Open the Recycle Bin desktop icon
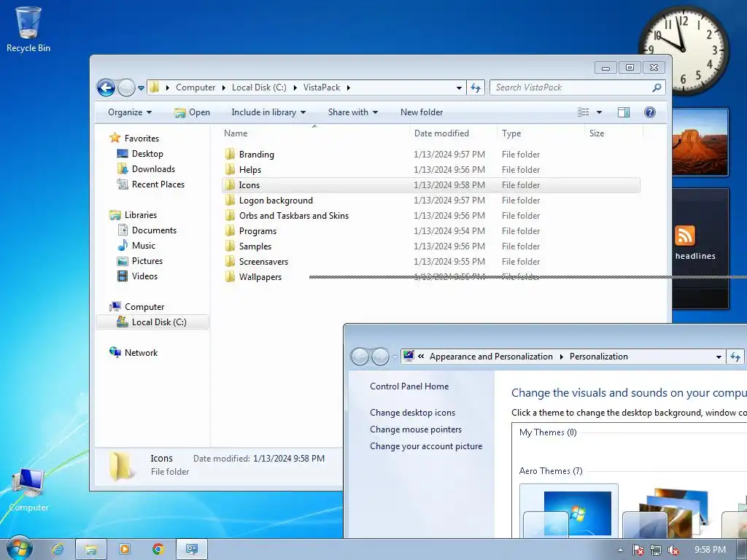The width and height of the screenshot is (747, 560). pos(28,29)
